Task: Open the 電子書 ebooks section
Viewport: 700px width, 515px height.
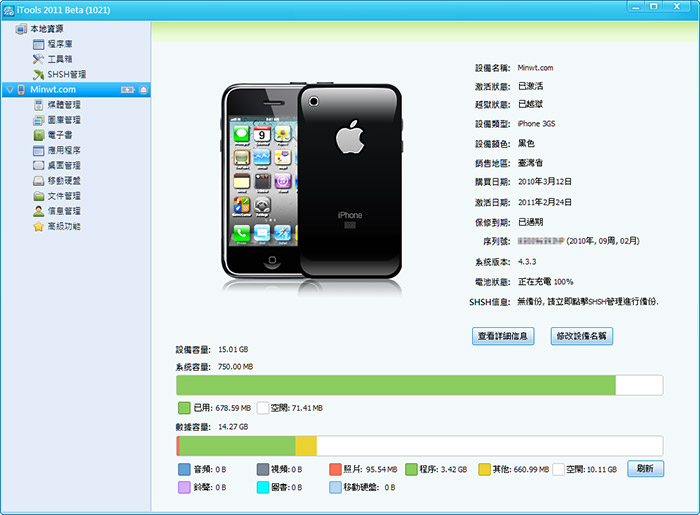Action: coord(60,135)
